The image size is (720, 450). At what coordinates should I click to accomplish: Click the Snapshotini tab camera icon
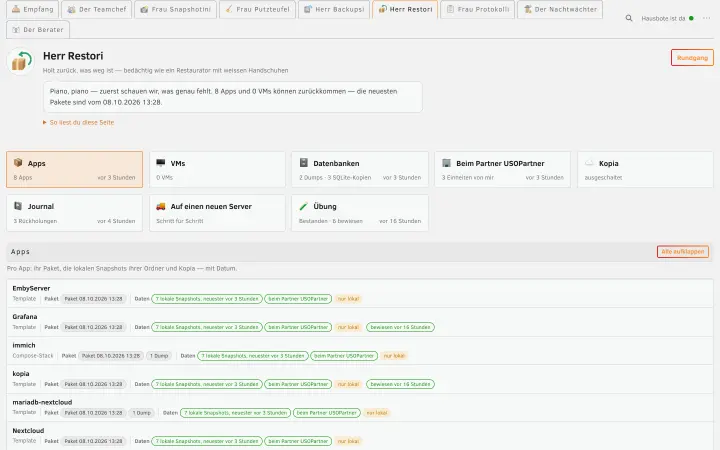click(x=144, y=9)
